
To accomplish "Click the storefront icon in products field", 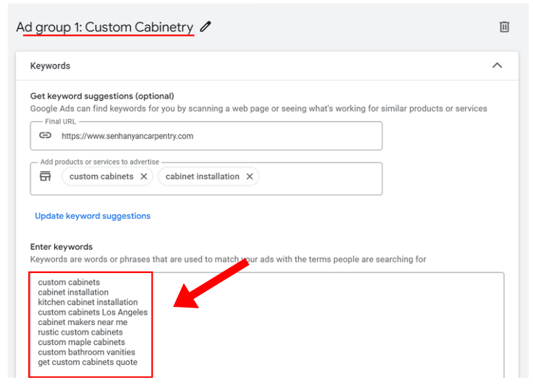I will point(45,176).
